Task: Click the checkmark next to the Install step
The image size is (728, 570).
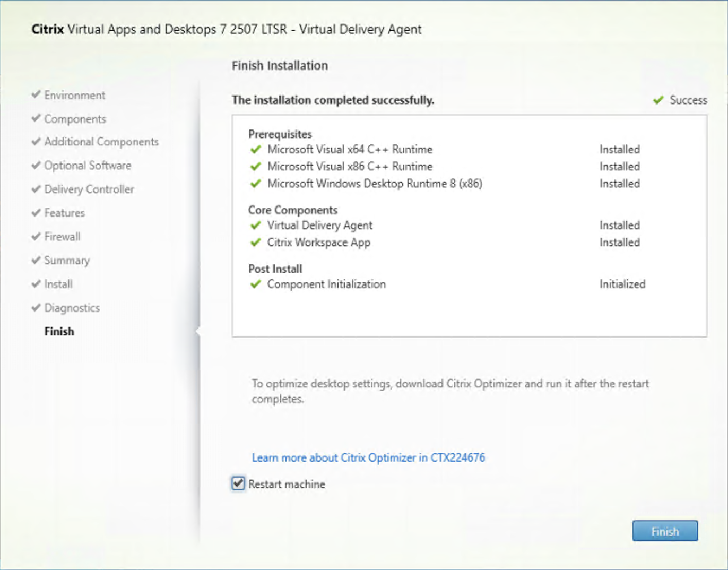Action: [35, 284]
